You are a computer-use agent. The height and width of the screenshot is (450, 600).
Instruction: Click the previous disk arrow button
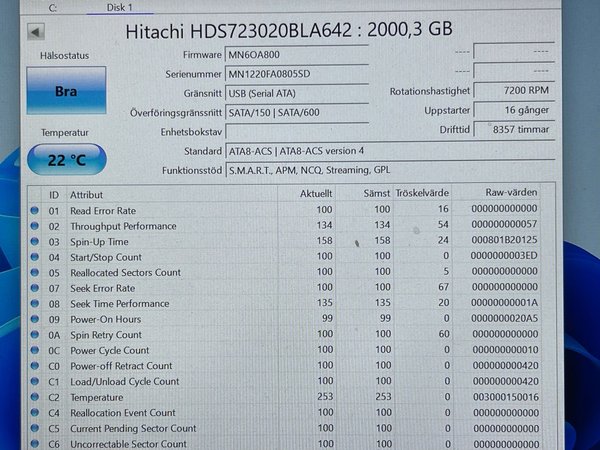37,31
